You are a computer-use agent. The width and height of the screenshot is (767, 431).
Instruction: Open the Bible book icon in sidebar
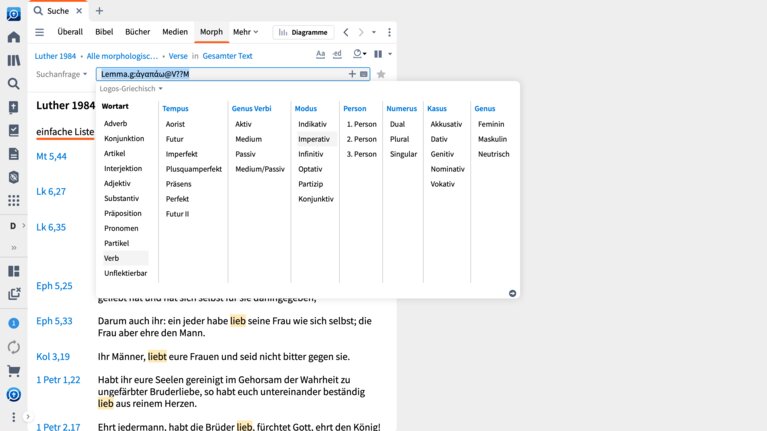(x=14, y=107)
